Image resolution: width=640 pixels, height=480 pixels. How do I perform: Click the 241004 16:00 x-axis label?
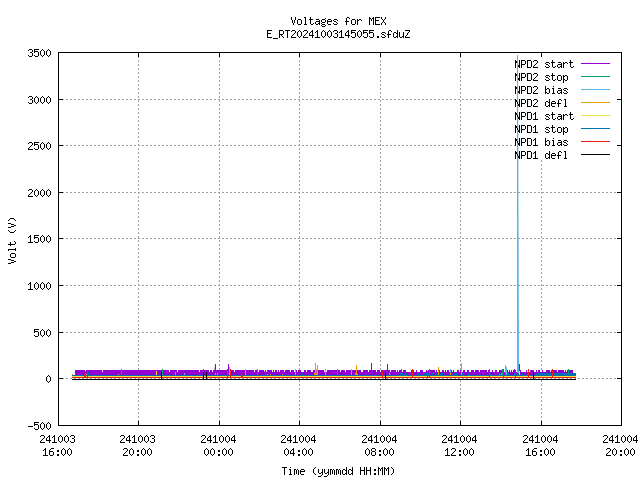point(540,446)
